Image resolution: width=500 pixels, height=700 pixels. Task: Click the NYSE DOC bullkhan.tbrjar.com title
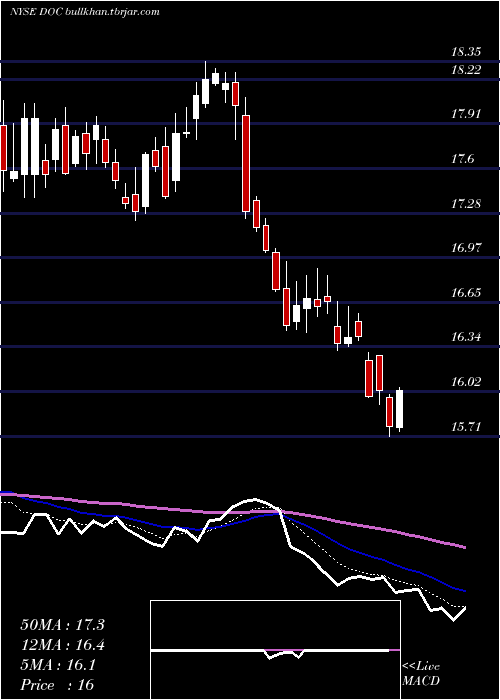[x=85, y=12]
